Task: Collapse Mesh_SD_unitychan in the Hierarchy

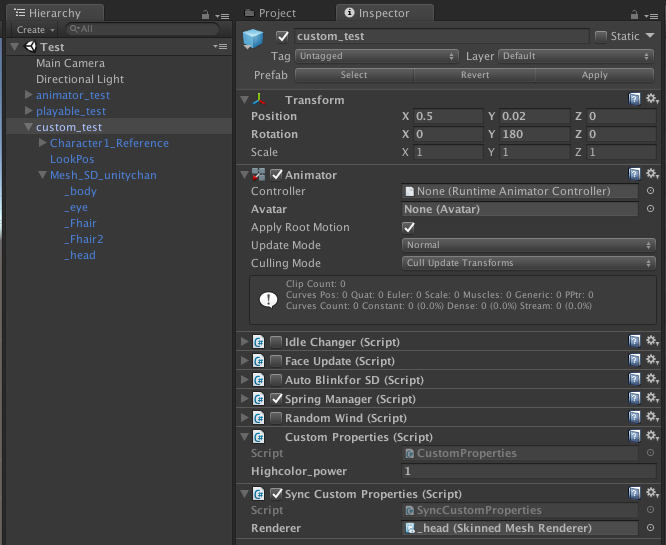Action: [42, 175]
